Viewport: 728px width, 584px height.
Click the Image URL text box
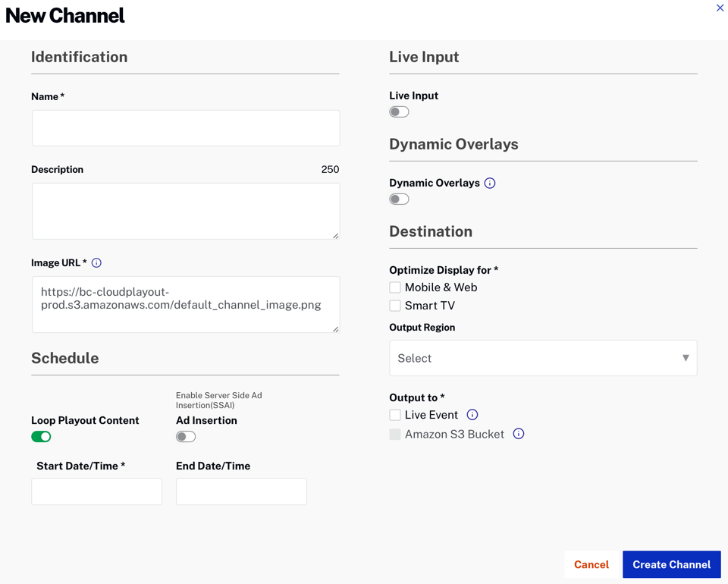tap(186, 304)
